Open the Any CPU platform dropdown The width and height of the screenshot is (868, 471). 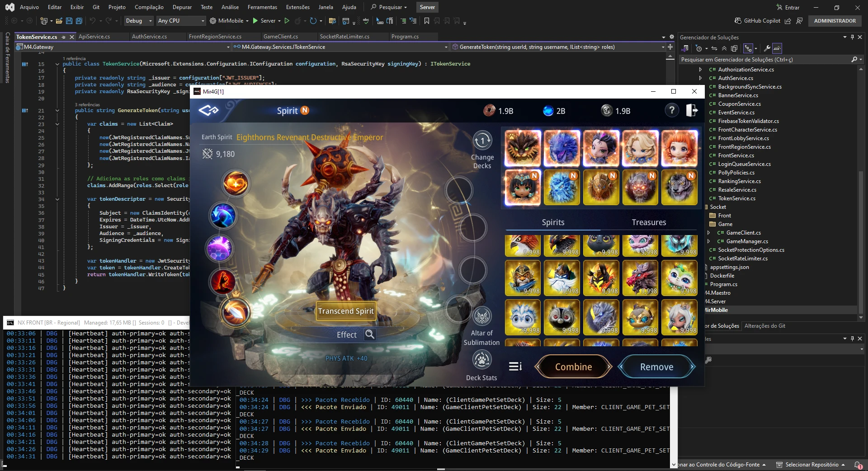(181, 21)
